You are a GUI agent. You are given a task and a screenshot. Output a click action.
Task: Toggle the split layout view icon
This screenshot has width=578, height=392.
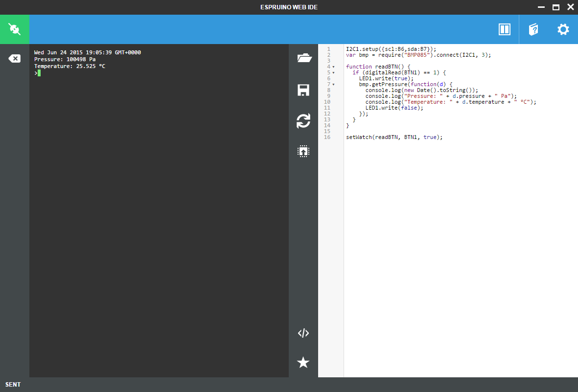pyautogui.click(x=504, y=29)
